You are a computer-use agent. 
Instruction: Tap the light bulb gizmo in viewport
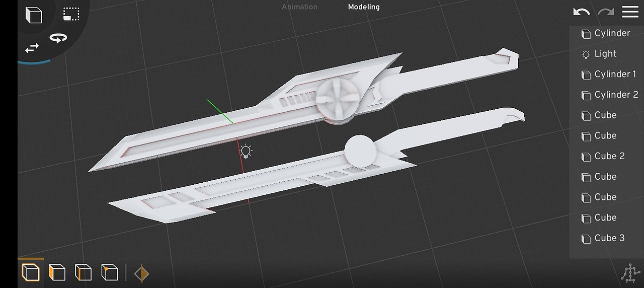tap(246, 151)
